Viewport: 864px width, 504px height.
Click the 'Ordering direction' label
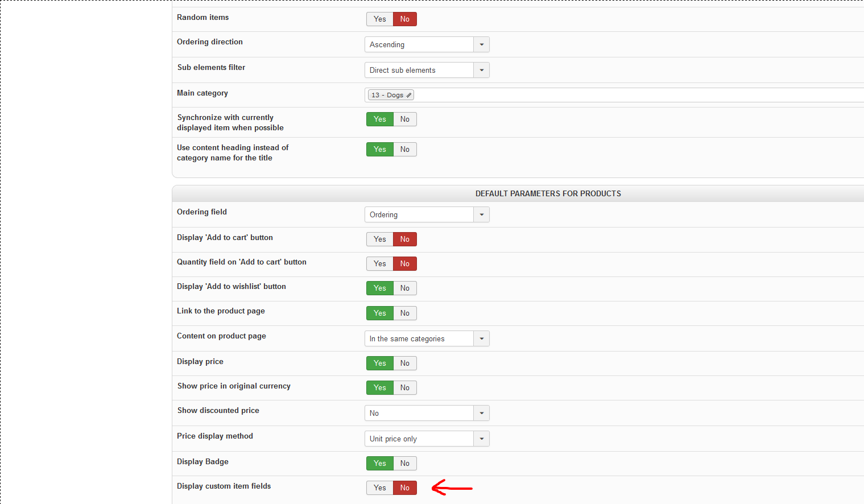coord(210,42)
